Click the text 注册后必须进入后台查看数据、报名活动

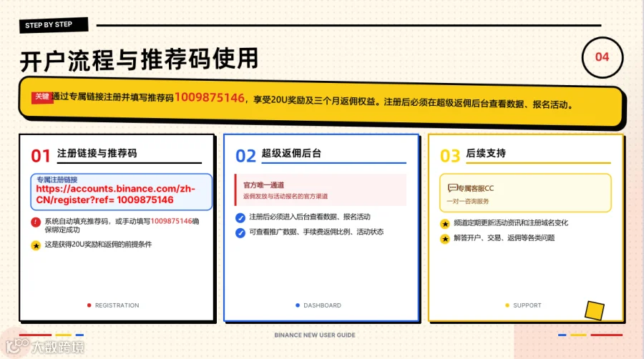(x=310, y=217)
